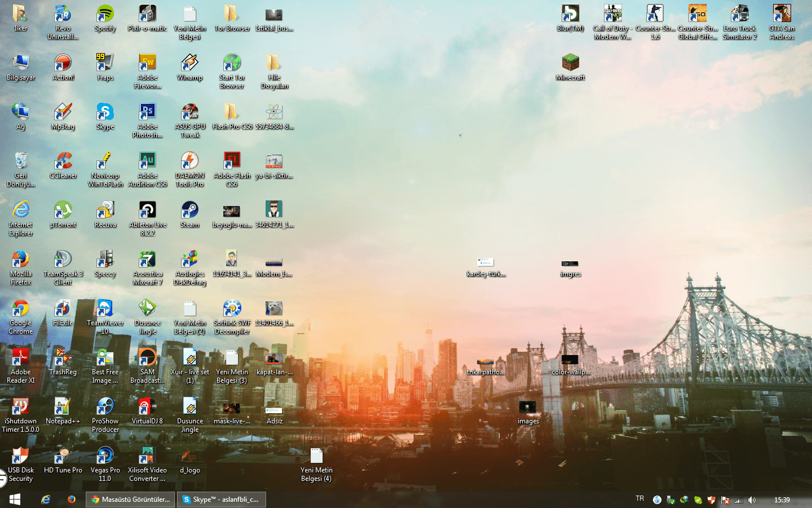Open the Recuva shortcut

[x=105, y=215]
